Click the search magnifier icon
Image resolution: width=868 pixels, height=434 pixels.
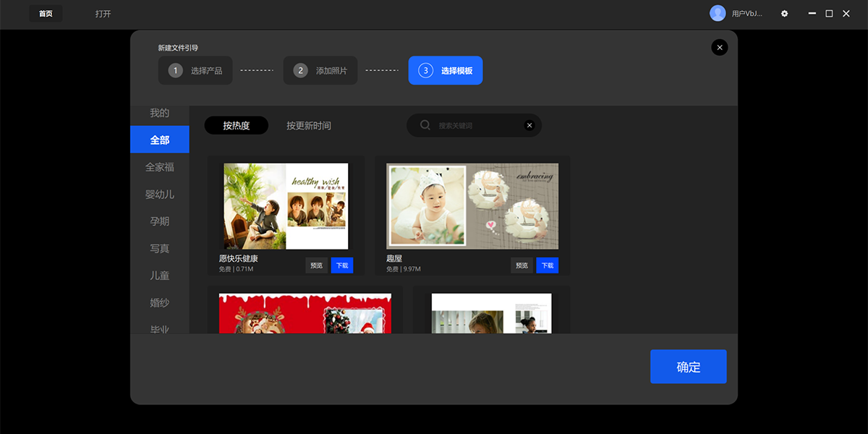coord(425,125)
